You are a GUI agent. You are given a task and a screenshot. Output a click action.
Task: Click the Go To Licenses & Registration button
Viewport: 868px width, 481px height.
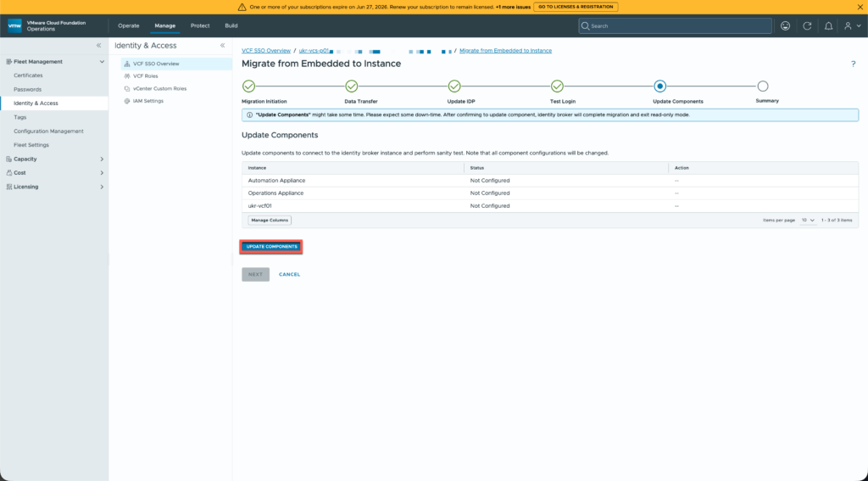(576, 7)
